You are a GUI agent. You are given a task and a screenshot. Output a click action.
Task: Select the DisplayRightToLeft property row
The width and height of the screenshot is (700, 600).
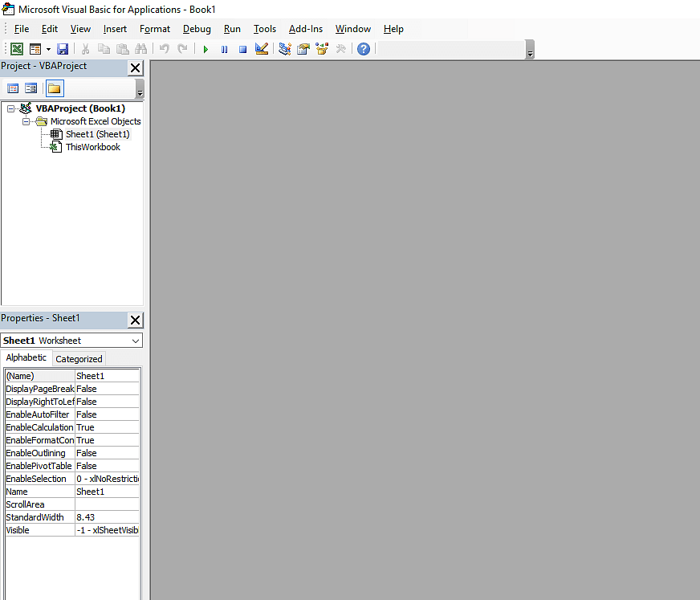pos(72,402)
